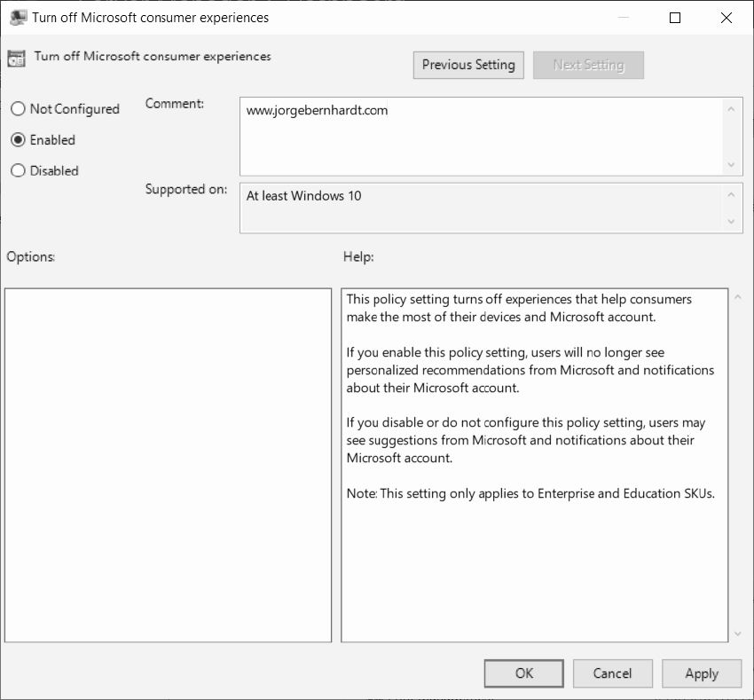754x700 pixels.
Task: Click the policy document icon beside the setting title
Action: 16,57
